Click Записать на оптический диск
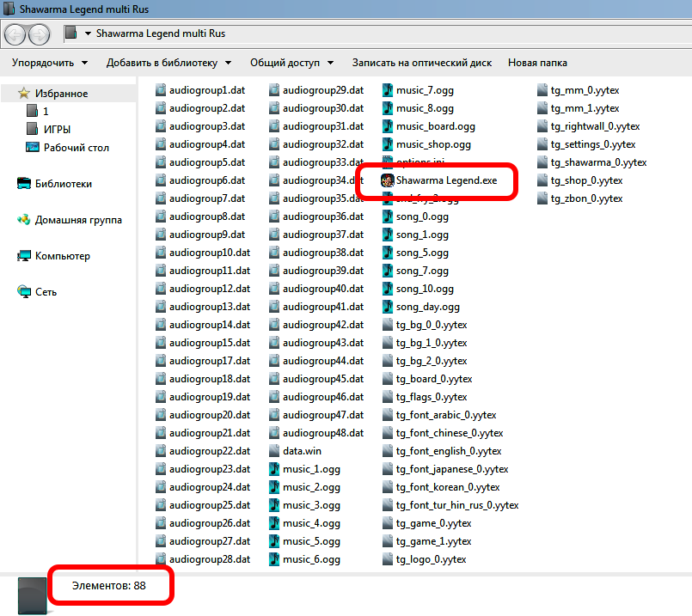692x616 pixels. [x=421, y=63]
